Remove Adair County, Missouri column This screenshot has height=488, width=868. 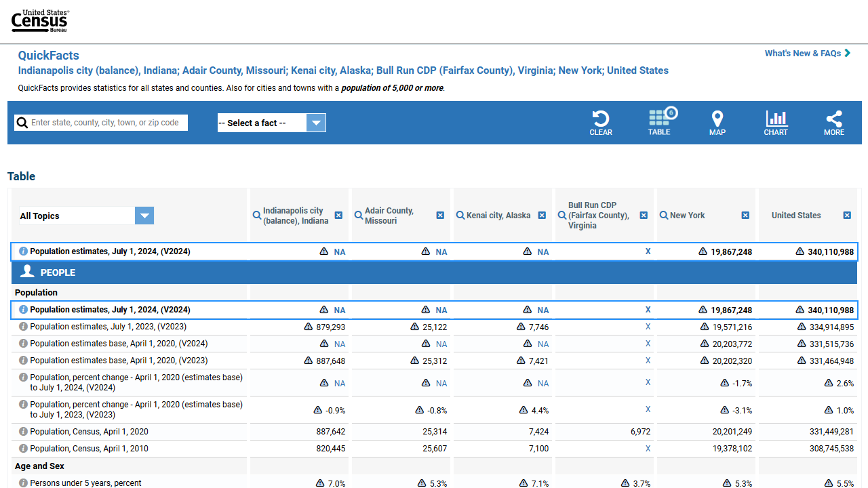coord(440,216)
